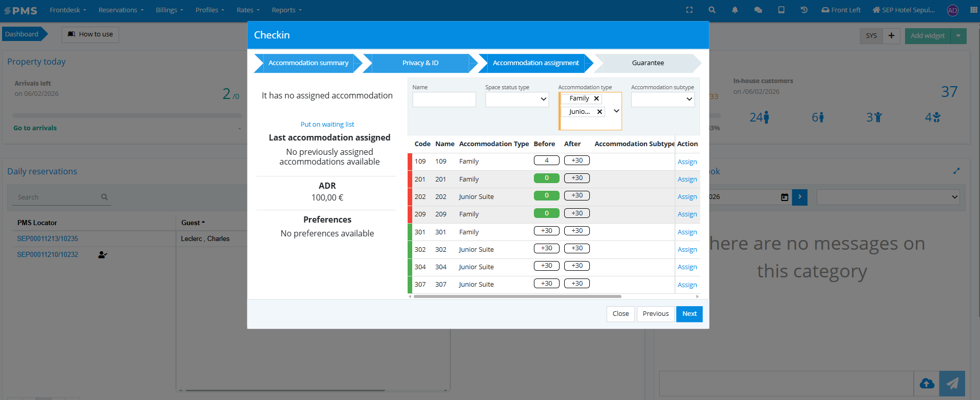Click the message text input box

point(786,384)
